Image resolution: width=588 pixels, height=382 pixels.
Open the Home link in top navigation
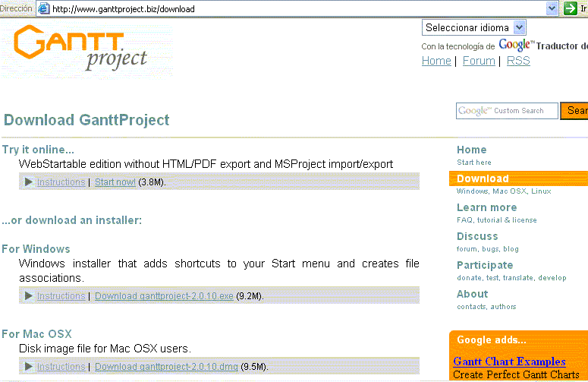pos(436,61)
